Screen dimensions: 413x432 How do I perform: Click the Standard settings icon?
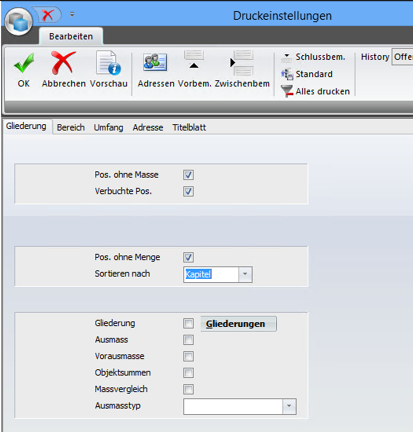(287, 74)
